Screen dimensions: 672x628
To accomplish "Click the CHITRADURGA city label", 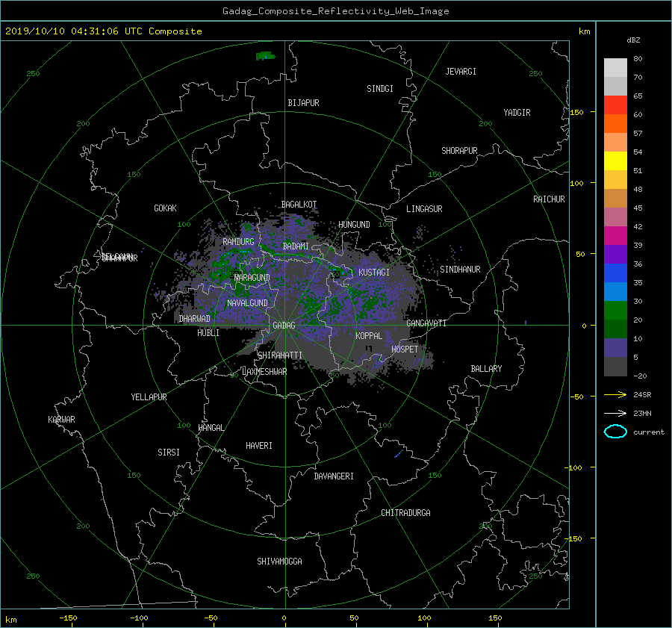I will (405, 513).
